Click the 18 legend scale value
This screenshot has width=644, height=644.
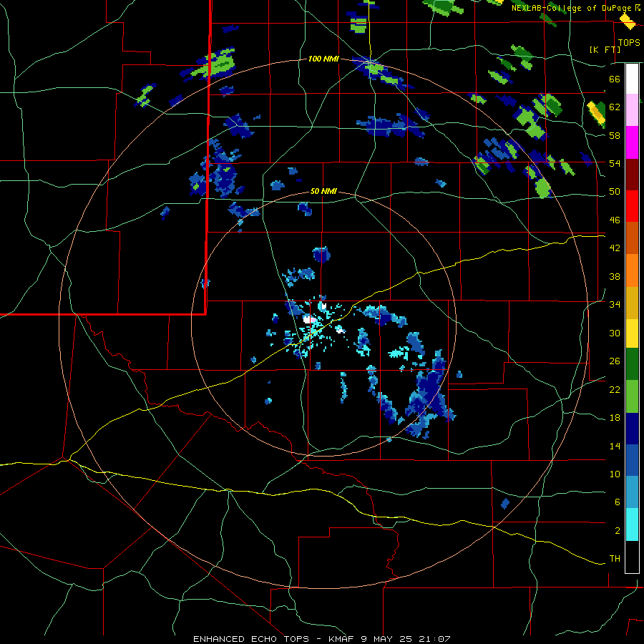tap(615, 418)
